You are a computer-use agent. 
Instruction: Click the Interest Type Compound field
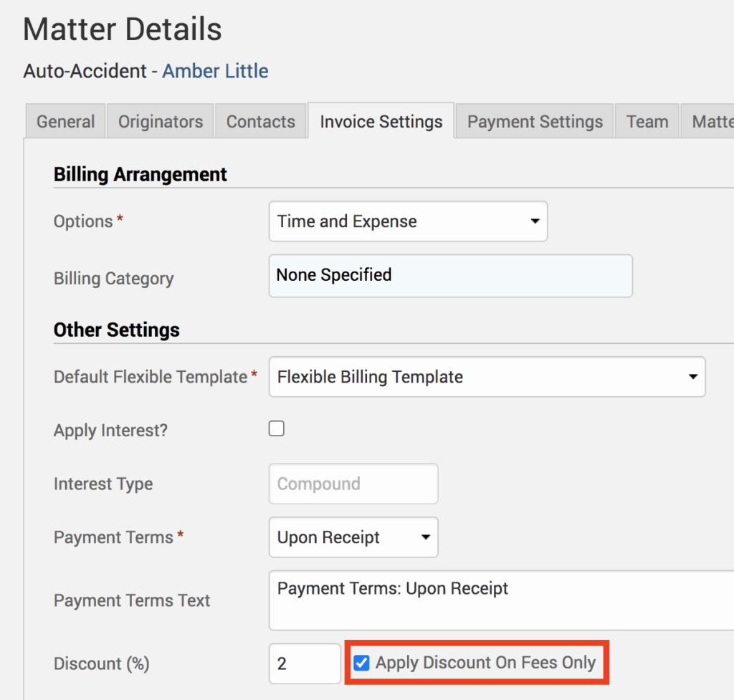(353, 484)
